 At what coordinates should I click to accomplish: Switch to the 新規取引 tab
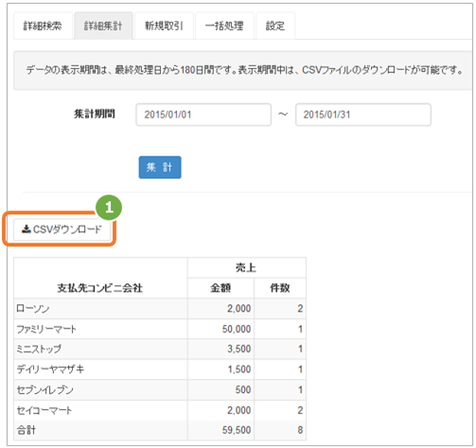click(164, 26)
